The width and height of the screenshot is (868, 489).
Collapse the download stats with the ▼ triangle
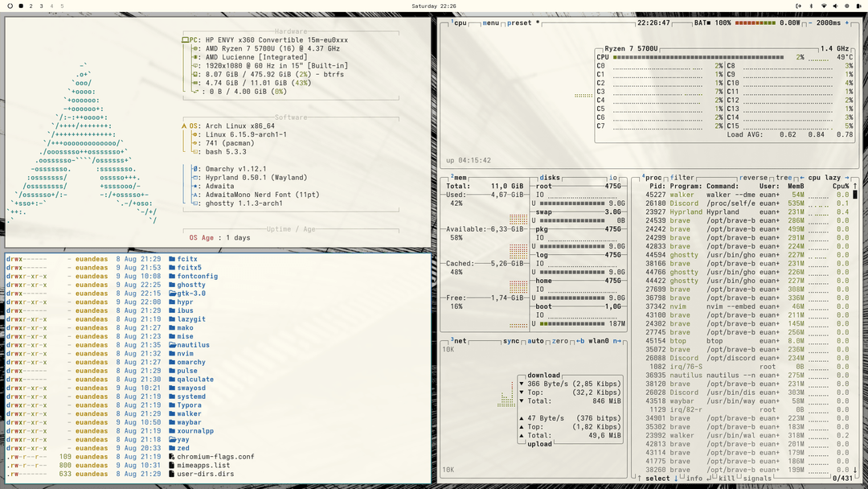pos(522,384)
